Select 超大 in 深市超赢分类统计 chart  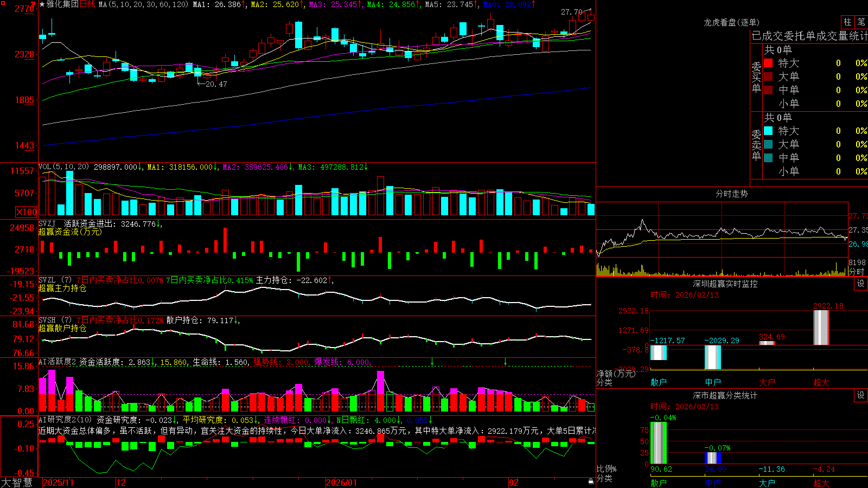coord(821,483)
